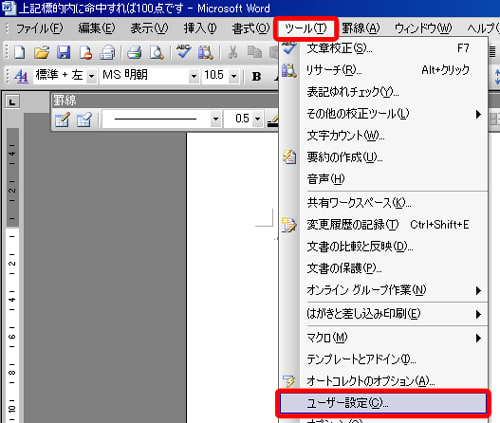500x423 pixels.
Task: Toggle 変更履歴の記録 menu item
Action: [x=383, y=225]
